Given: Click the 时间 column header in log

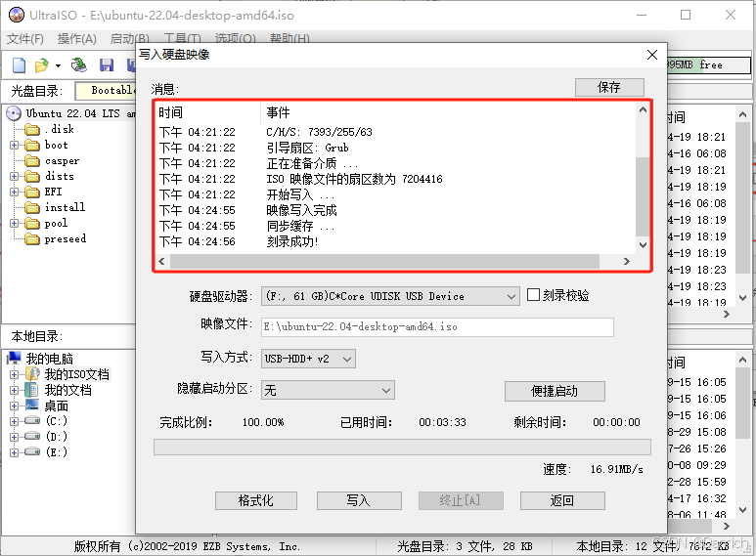Looking at the screenshot, I should [x=171, y=112].
